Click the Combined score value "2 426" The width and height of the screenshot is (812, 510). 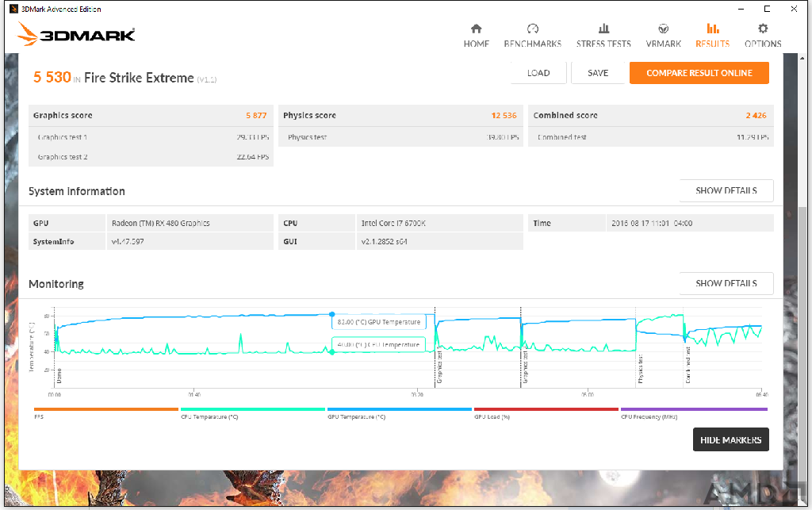[x=756, y=116]
